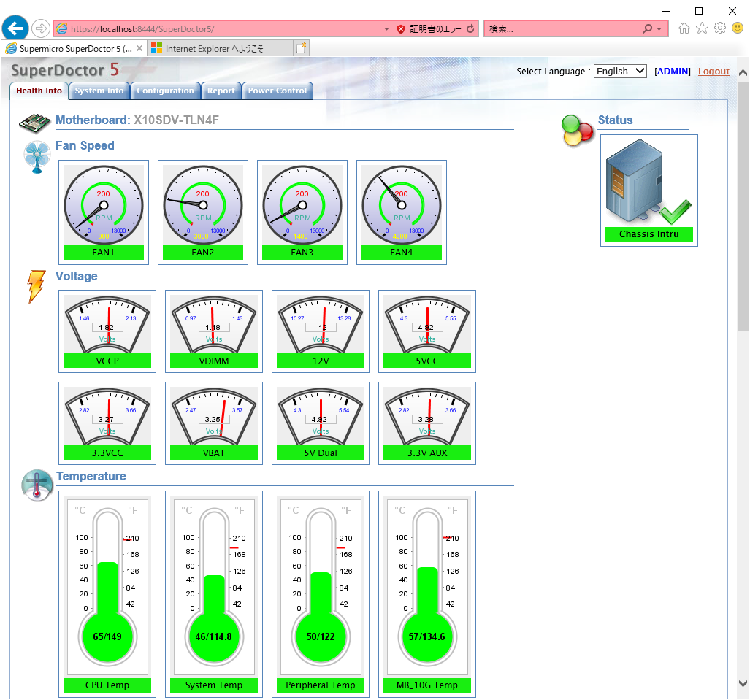
Task: Click the MB_10G Temp green label
Action: [x=427, y=685]
